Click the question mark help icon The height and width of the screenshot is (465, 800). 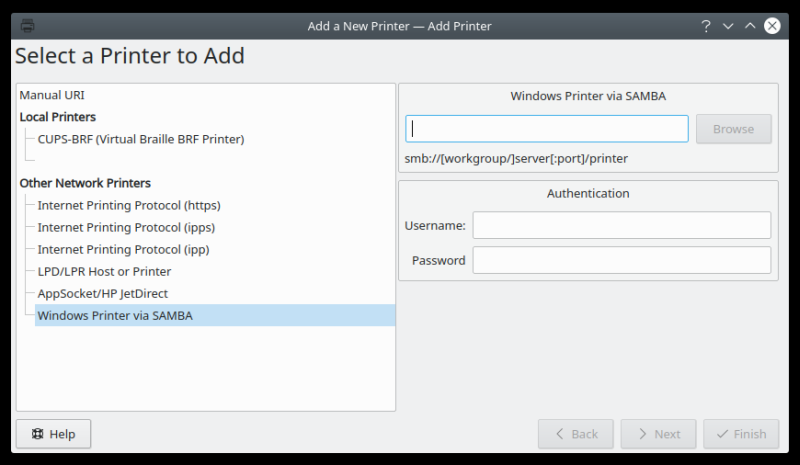coord(706,26)
